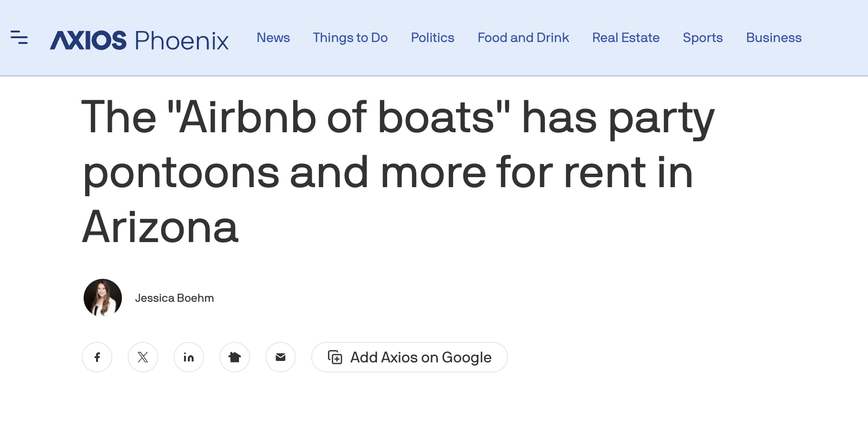Share article on Nextdoor
Viewport: 868px width, 445px height.
235,357
